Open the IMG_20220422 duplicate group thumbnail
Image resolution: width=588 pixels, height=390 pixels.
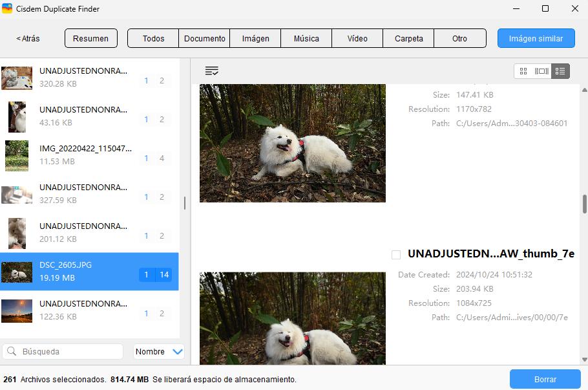tap(17, 155)
